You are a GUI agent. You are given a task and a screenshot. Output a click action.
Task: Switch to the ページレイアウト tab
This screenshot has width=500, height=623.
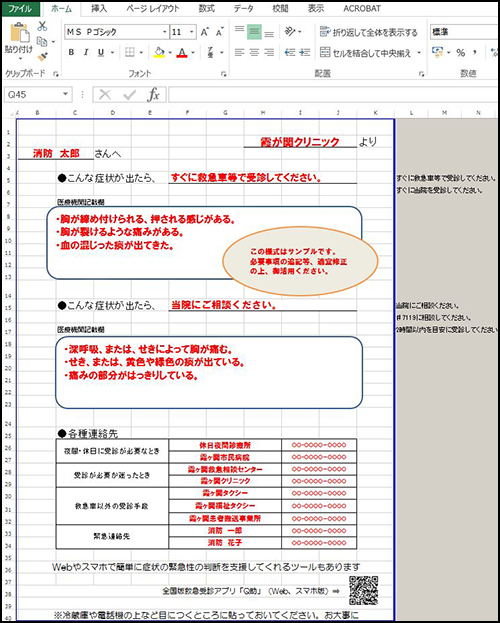(153, 8)
